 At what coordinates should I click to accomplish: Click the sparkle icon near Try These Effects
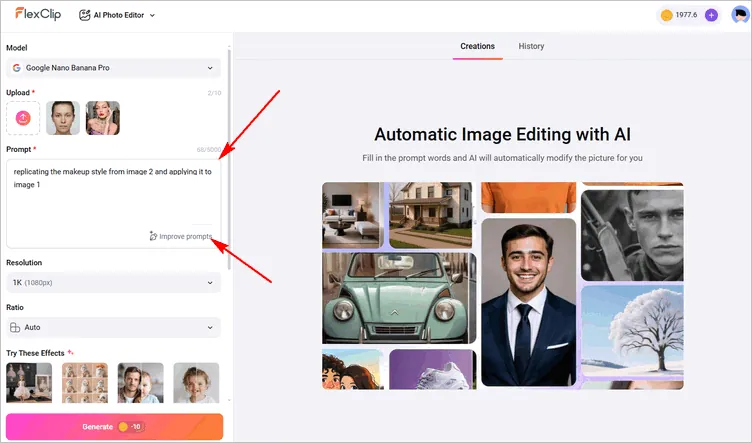(70, 352)
